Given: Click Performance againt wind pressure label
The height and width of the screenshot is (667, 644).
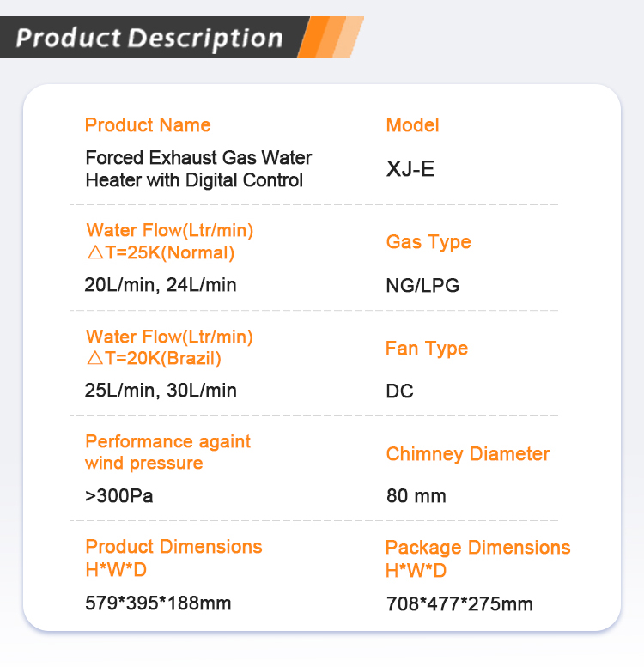Looking at the screenshot, I should coord(167,452).
